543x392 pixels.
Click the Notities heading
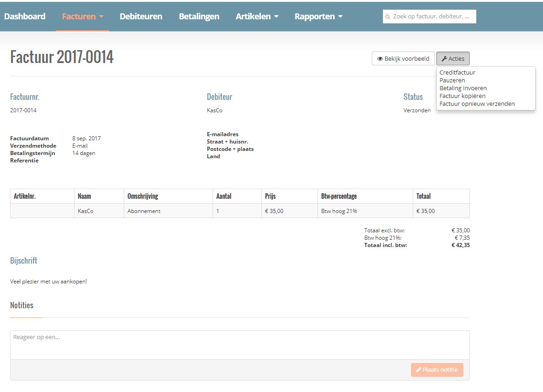[22, 305]
